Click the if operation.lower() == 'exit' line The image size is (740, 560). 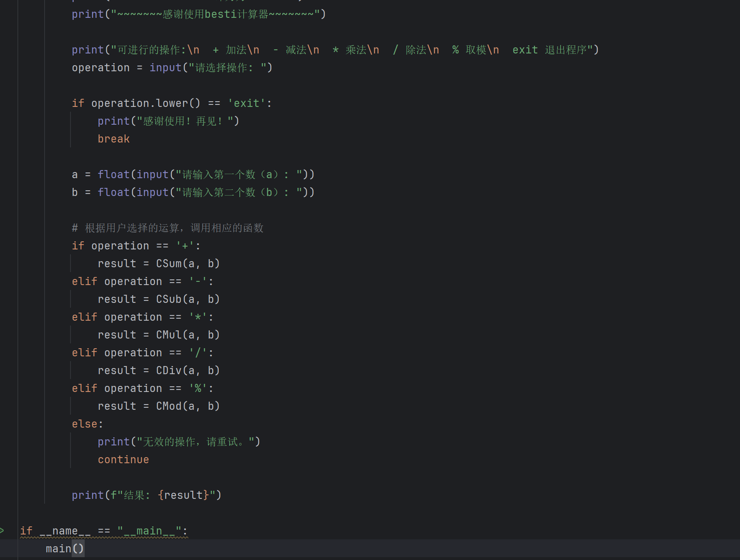click(172, 103)
